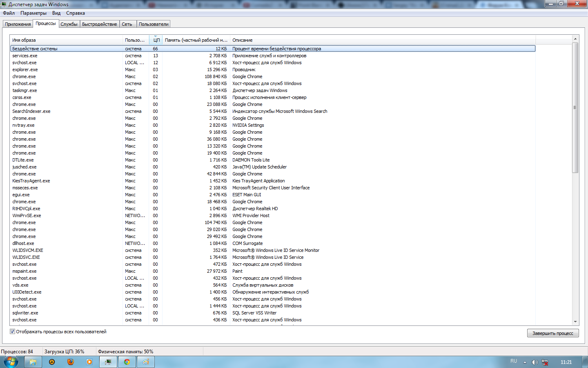Select the services.exe process
588x368 pixels.
point(273,56)
